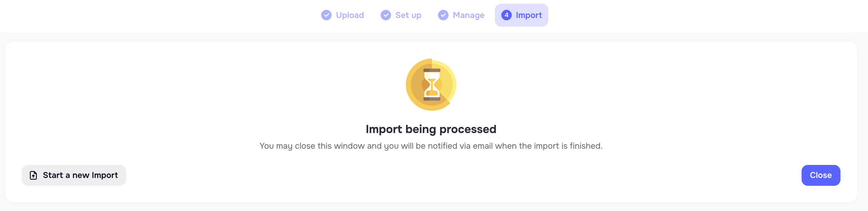
Task: Click the checkmark icon beside Manage
Action: 442,15
